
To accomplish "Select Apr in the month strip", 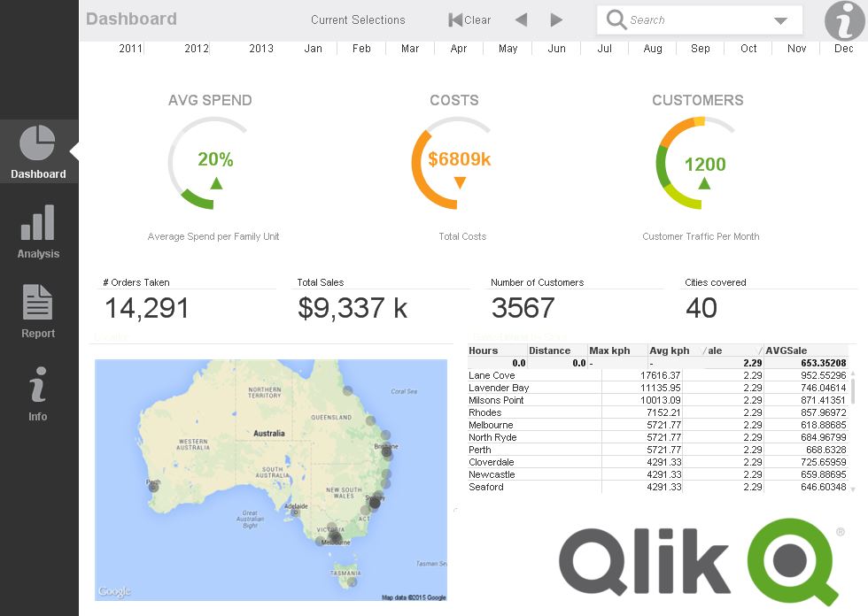I will tap(458, 50).
